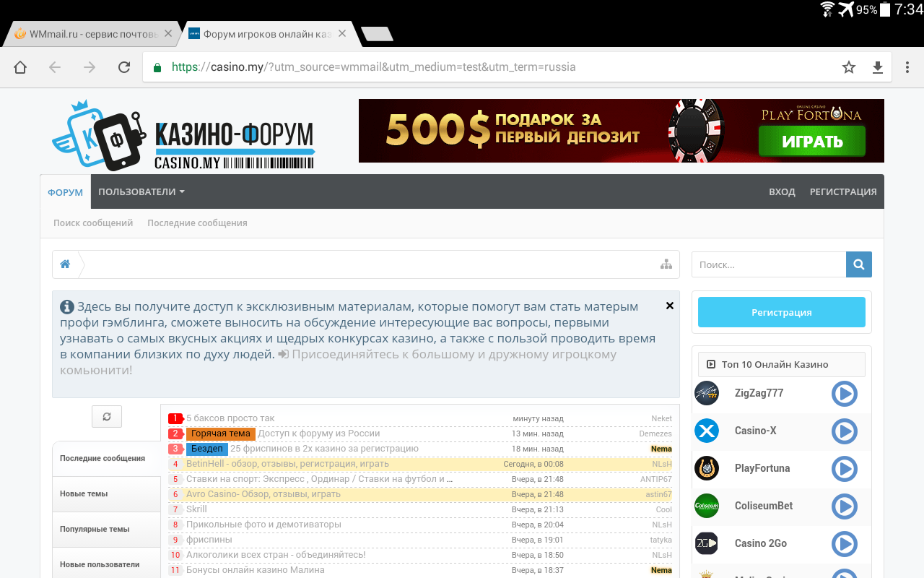This screenshot has width=924, height=578.
Task: Click the refresh button above side tabs
Action: pos(107,416)
